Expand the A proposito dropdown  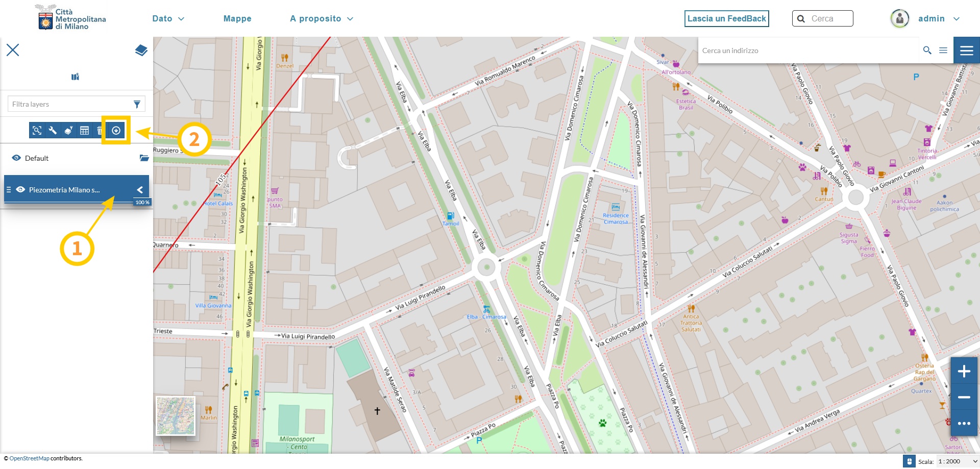tap(321, 19)
